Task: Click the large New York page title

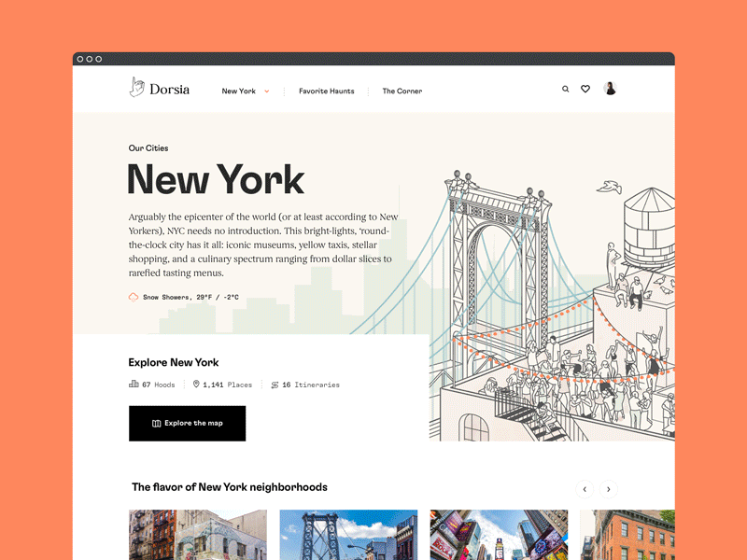Action: [216, 179]
